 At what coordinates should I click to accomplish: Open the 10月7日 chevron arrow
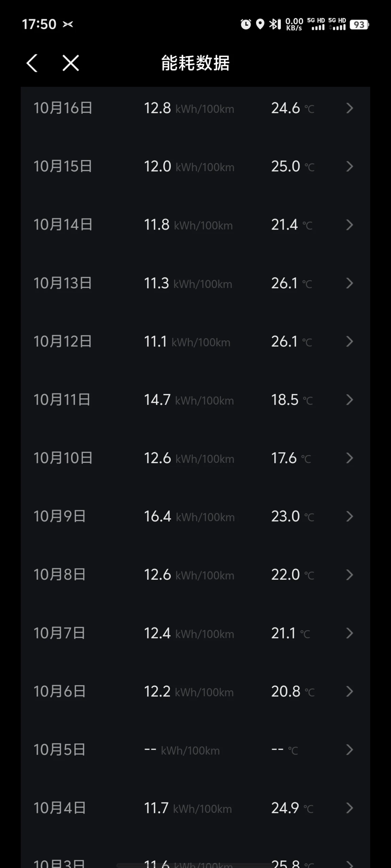[350, 633]
